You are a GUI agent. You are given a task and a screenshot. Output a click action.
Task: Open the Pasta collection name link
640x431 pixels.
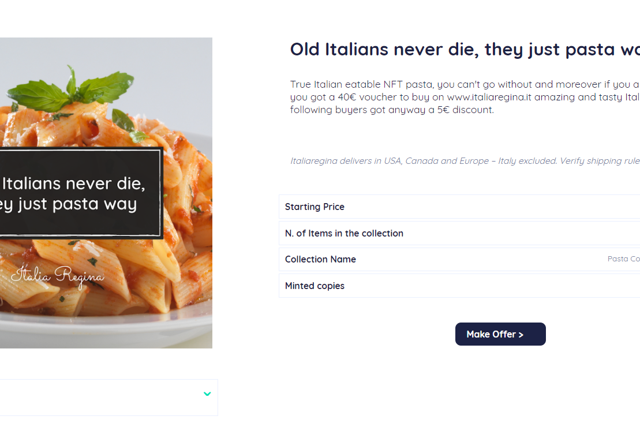click(x=624, y=259)
